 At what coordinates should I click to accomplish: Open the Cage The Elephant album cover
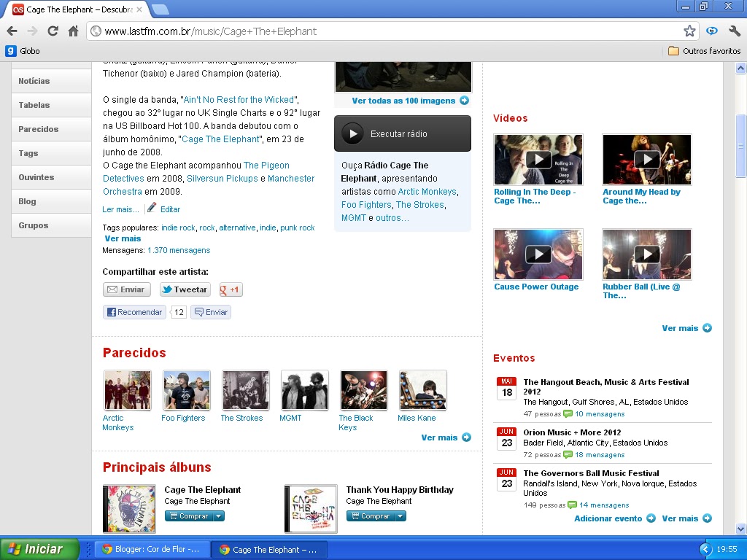tap(129, 508)
